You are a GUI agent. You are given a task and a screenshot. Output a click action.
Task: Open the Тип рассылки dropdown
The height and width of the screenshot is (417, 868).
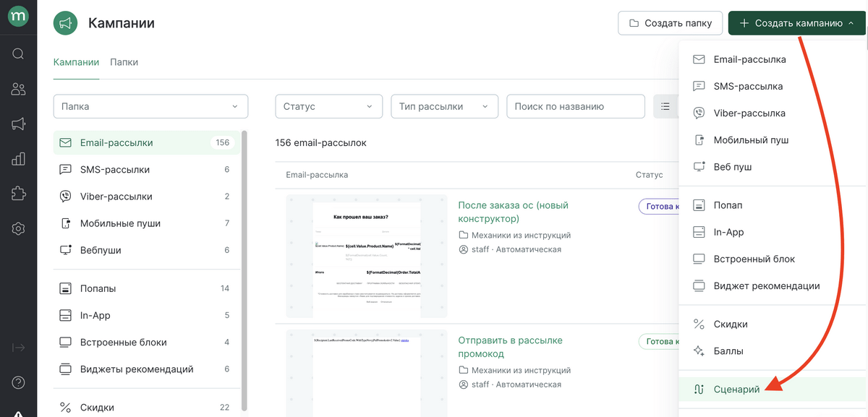pos(445,106)
